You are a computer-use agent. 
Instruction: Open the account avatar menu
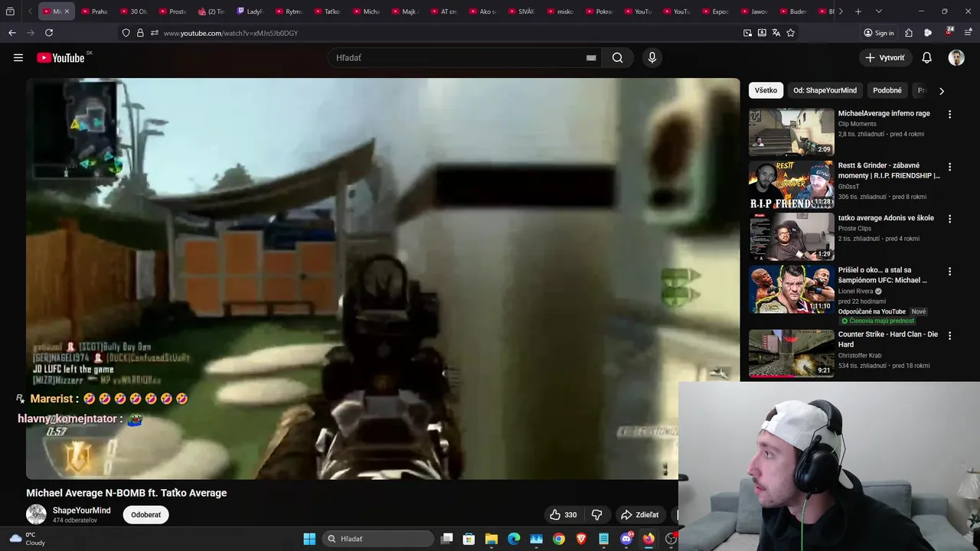point(956,57)
